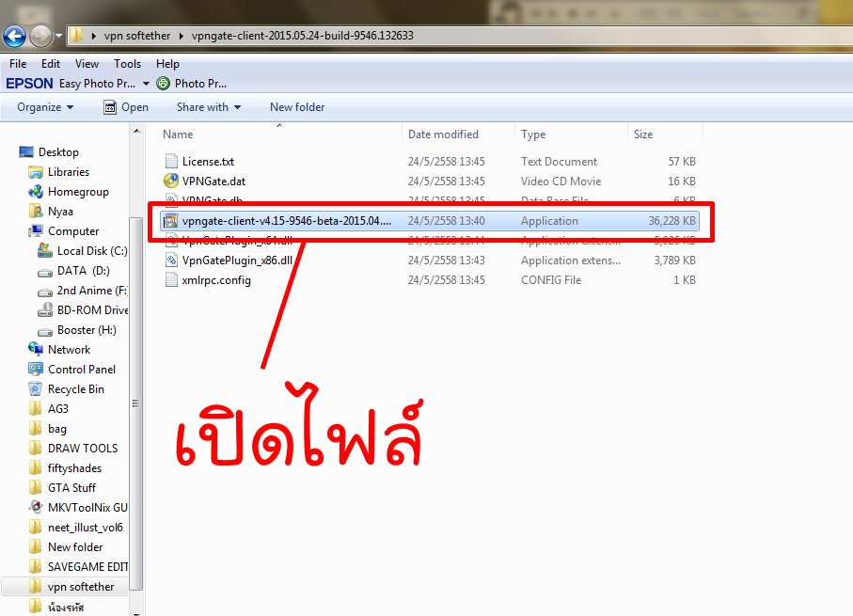This screenshot has width=853, height=616.
Task: Sort files by Name column header
Action: pos(178,134)
